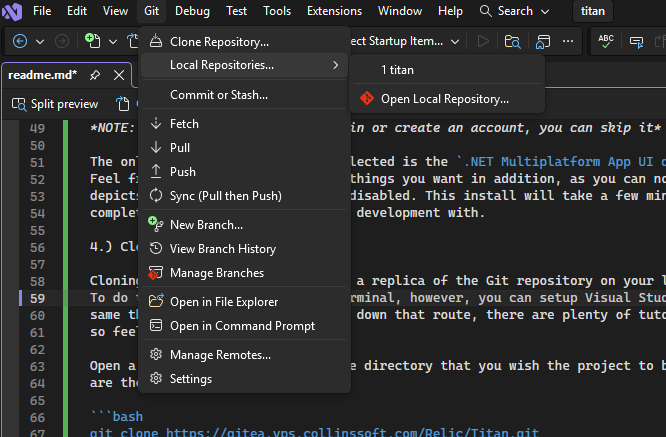
Task: Close the readme.md tab
Action: click(x=119, y=75)
